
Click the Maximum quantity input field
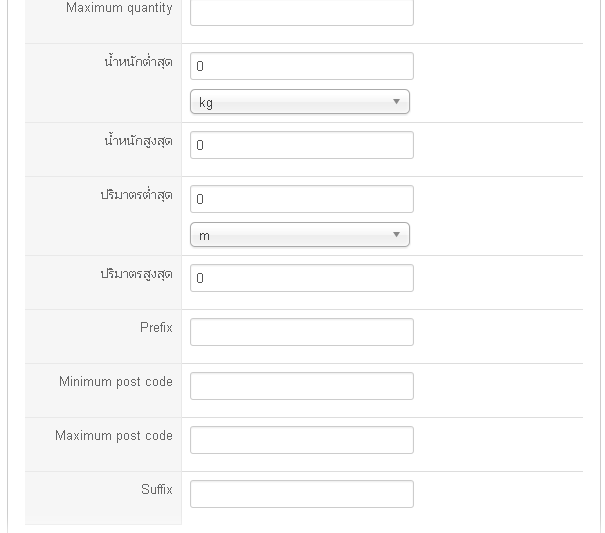tap(301, 12)
